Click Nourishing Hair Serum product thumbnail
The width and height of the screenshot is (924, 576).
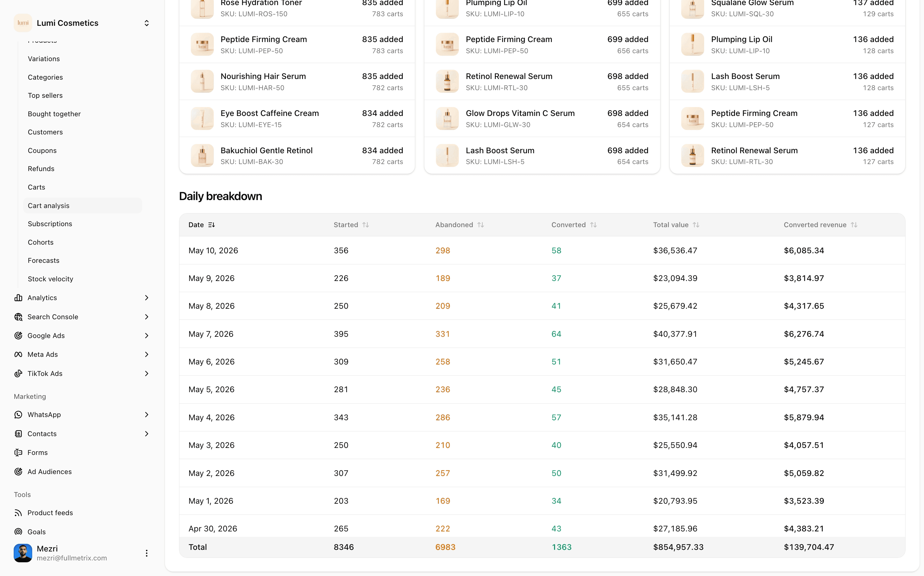tap(202, 82)
